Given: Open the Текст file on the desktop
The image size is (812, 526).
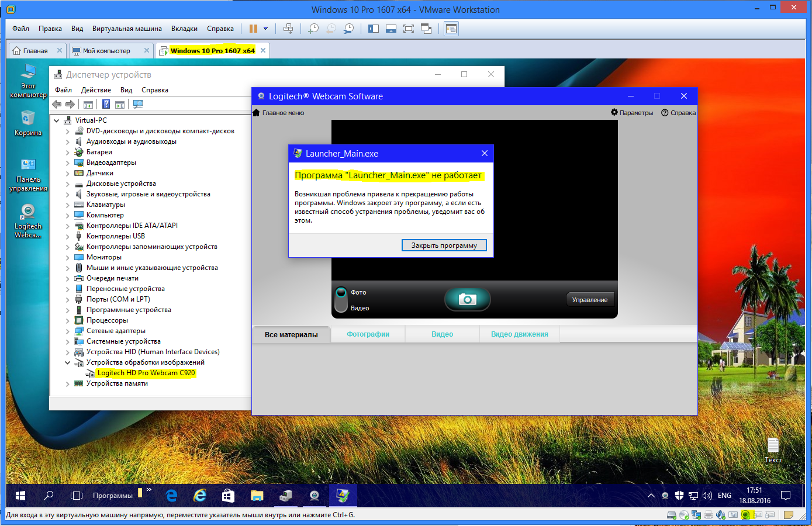Looking at the screenshot, I should pyautogui.click(x=773, y=451).
